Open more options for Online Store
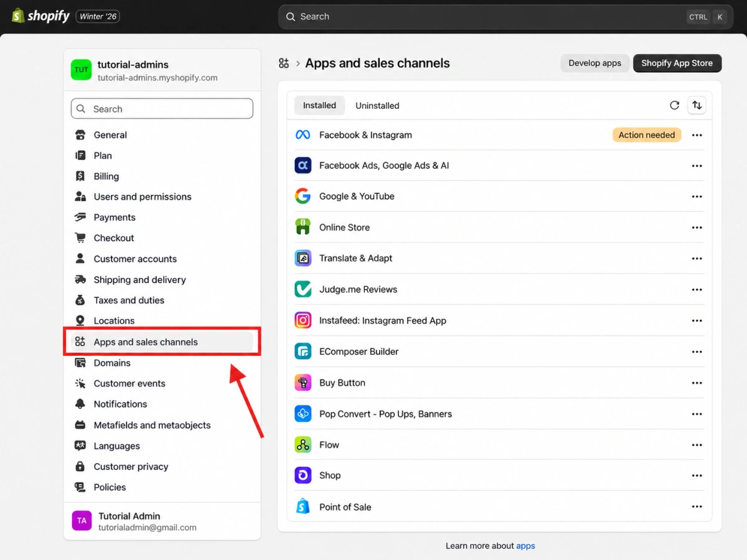The image size is (747, 560). [697, 228]
